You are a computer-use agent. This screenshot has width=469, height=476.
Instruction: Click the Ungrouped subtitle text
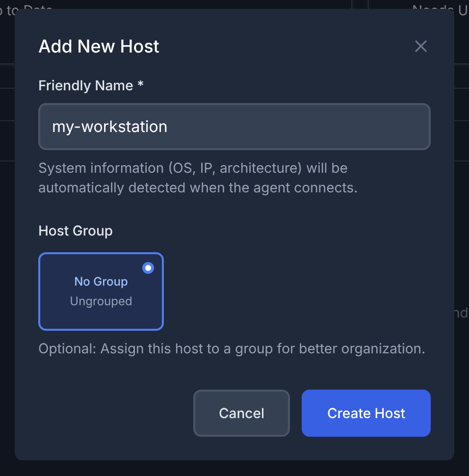point(101,301)
